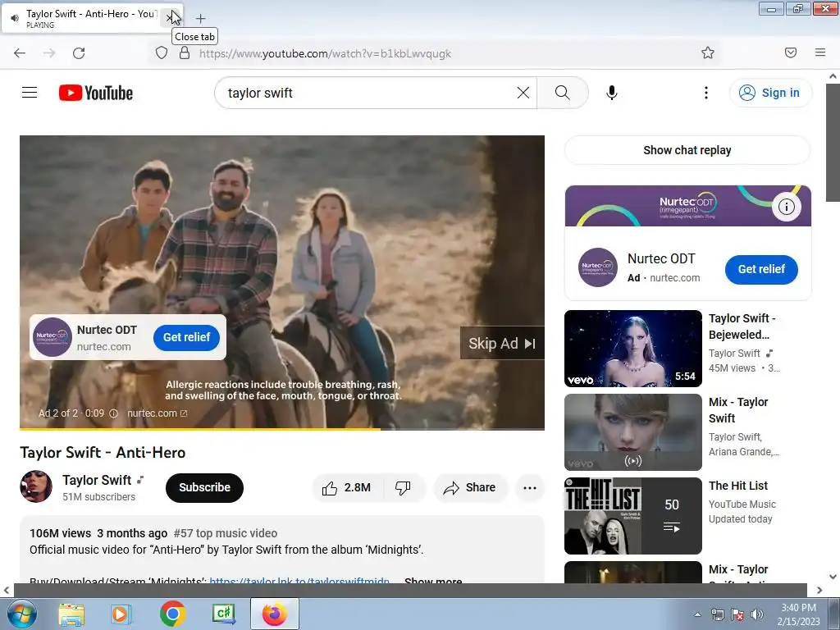This screenshot has width=840, height=630.
Task: Open Windows Explorer from taskbar
Action: tap(71, 614)
